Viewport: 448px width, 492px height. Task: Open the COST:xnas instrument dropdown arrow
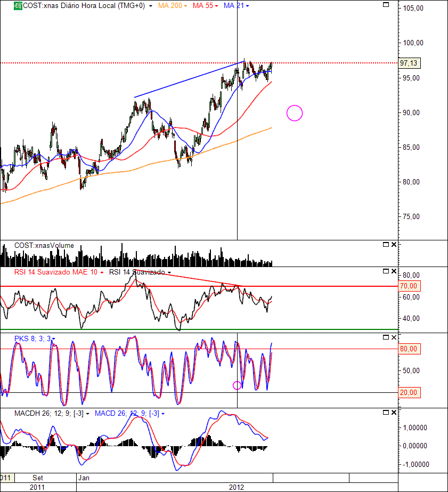click(150, 6)
